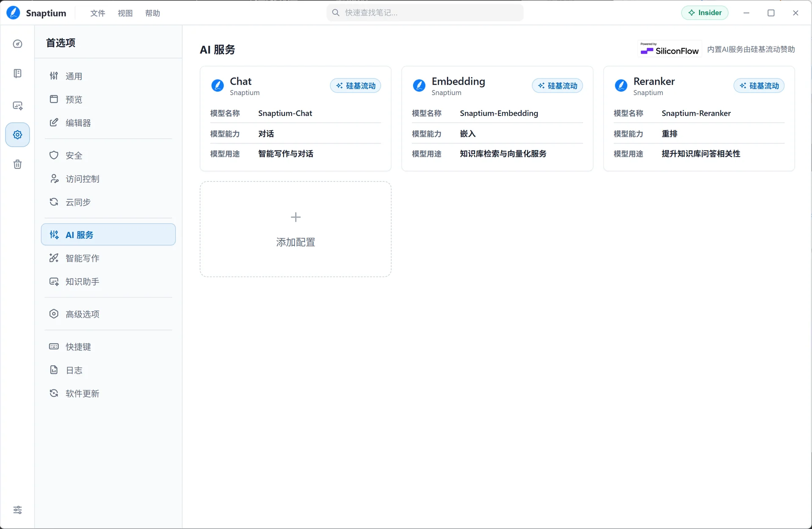Open the 高级选项 preferences section

(x=108, y=314)
